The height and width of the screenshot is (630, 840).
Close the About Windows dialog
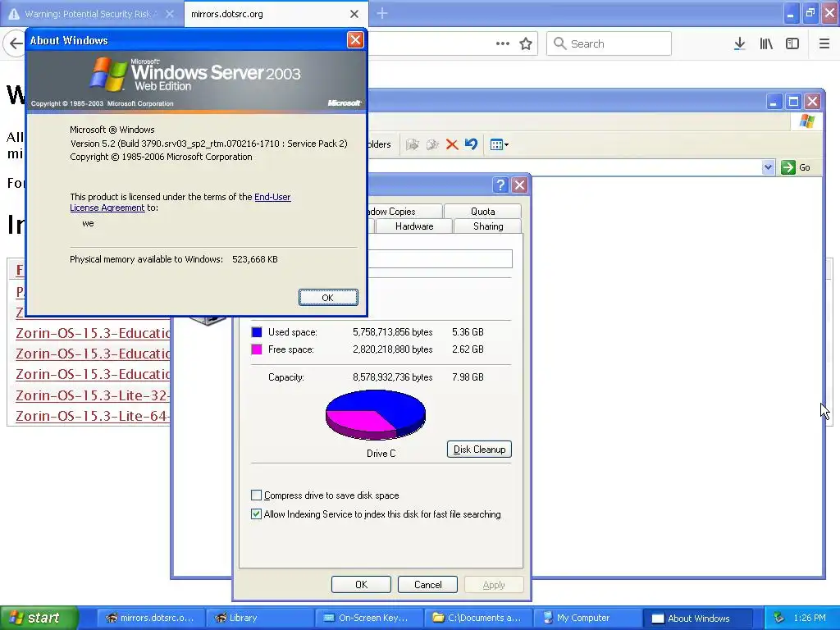pos(355,39)
